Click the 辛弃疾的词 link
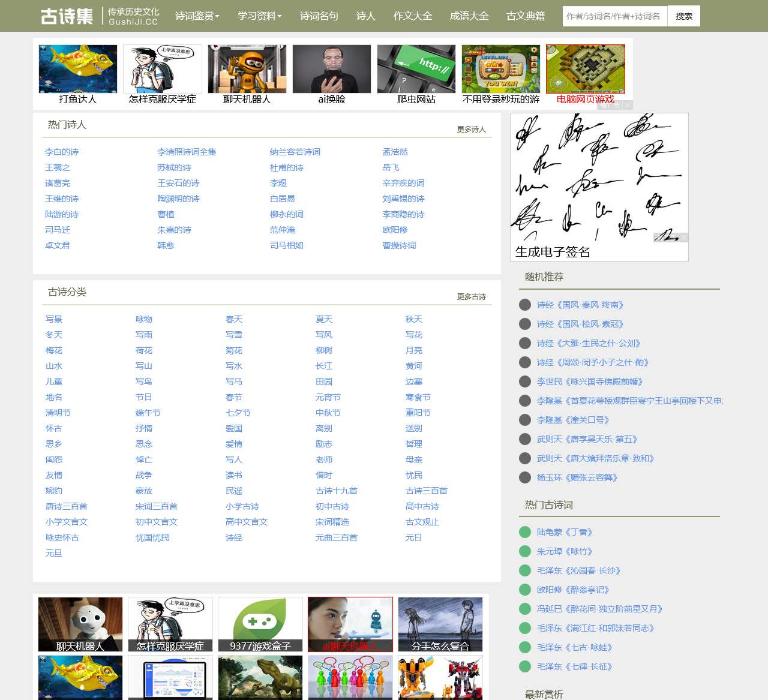 [x=404, y=183]
